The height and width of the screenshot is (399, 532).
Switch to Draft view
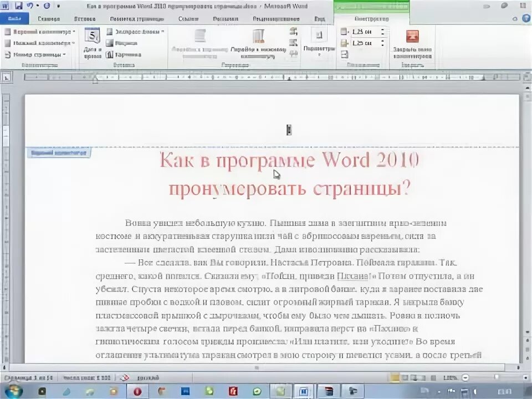point(433,377)
